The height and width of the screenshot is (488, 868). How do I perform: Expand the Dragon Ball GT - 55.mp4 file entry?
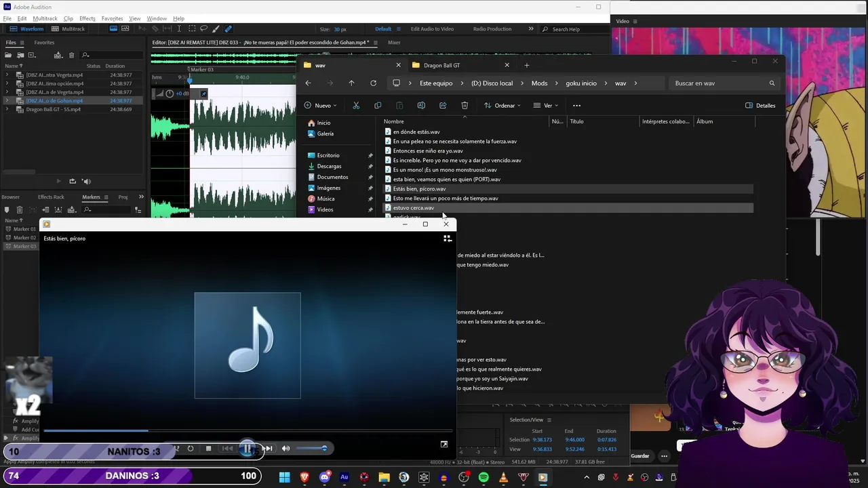7,109
